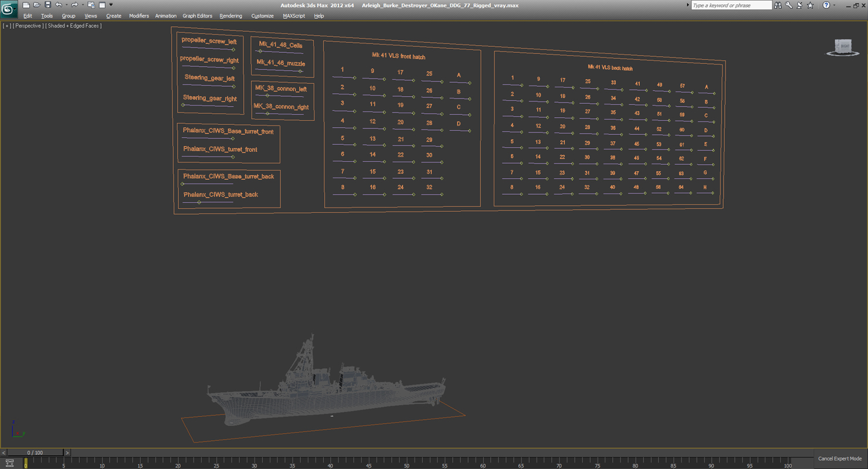Open the Modifiers menu
Screen dimensions: 868x469
coord(139,16)
